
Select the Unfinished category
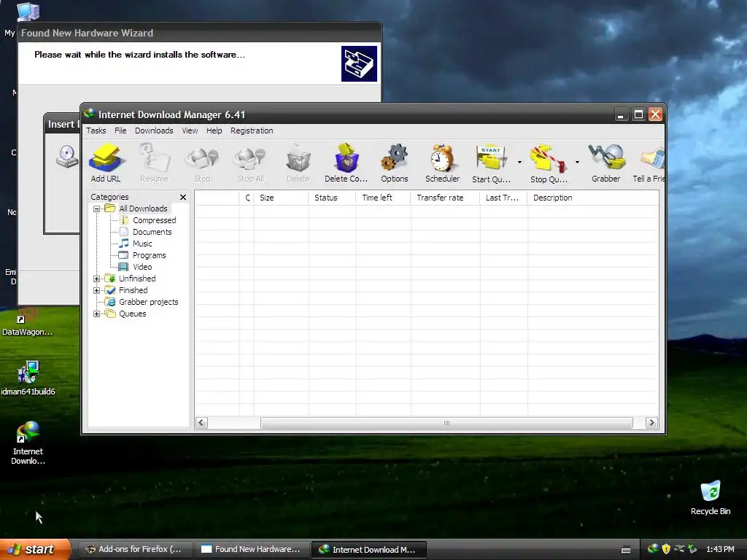[x=137, y=279]
